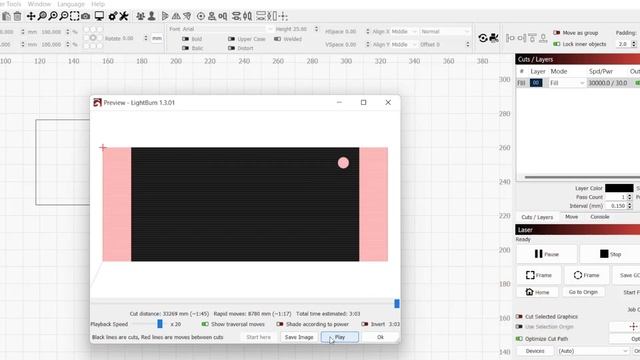Click Save Image in Preview window
Image resolution: width=640 pixels, height=360 pixels.
point(299,337)
